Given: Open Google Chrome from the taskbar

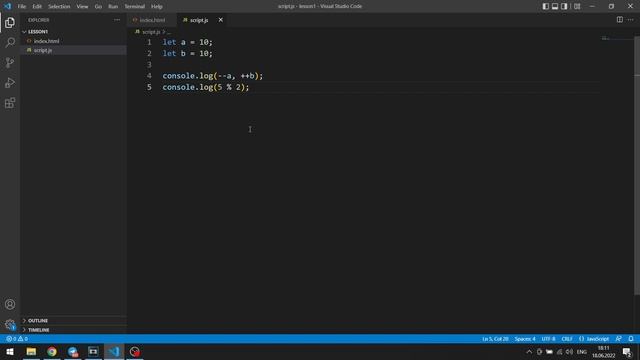Looking at the screenshot, I should coord(52,351).
